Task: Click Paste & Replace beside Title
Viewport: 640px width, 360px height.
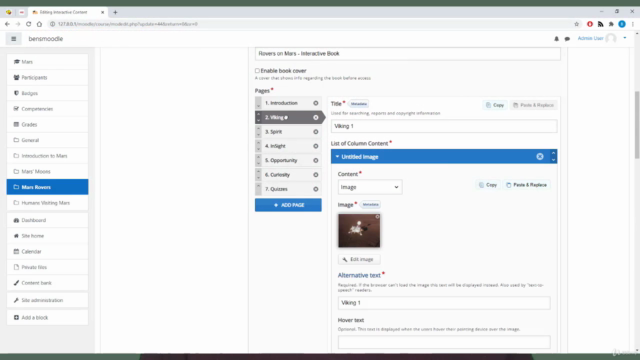Action: (x=533, y=105)
